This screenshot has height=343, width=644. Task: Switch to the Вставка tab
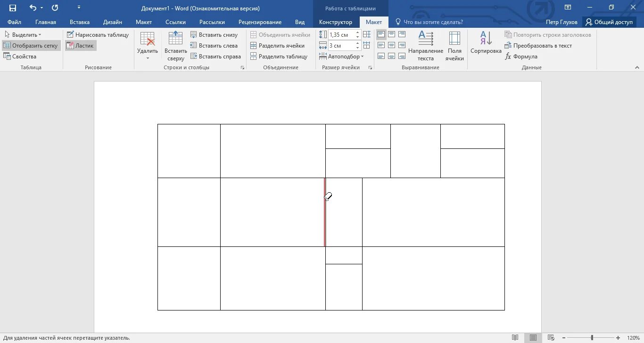click(x=80, y=22)
